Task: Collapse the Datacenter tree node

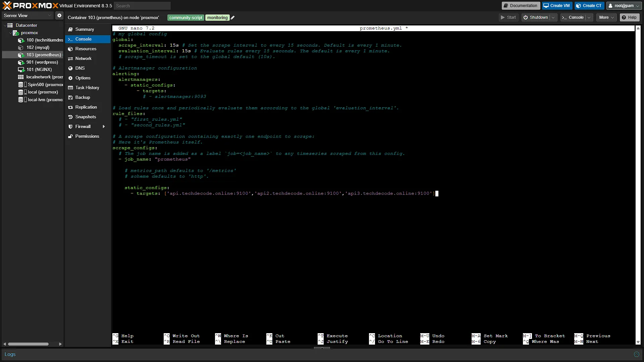Action: (5, 25)
